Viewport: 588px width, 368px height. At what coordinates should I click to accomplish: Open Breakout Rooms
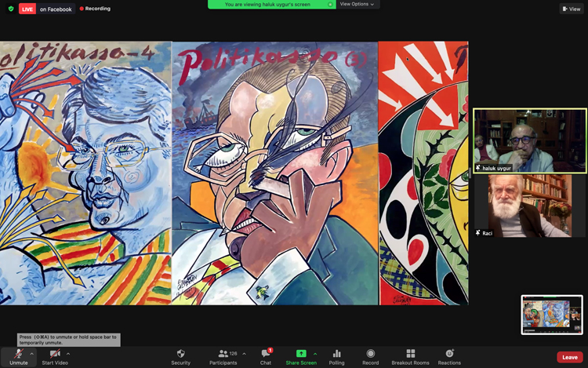410,357
